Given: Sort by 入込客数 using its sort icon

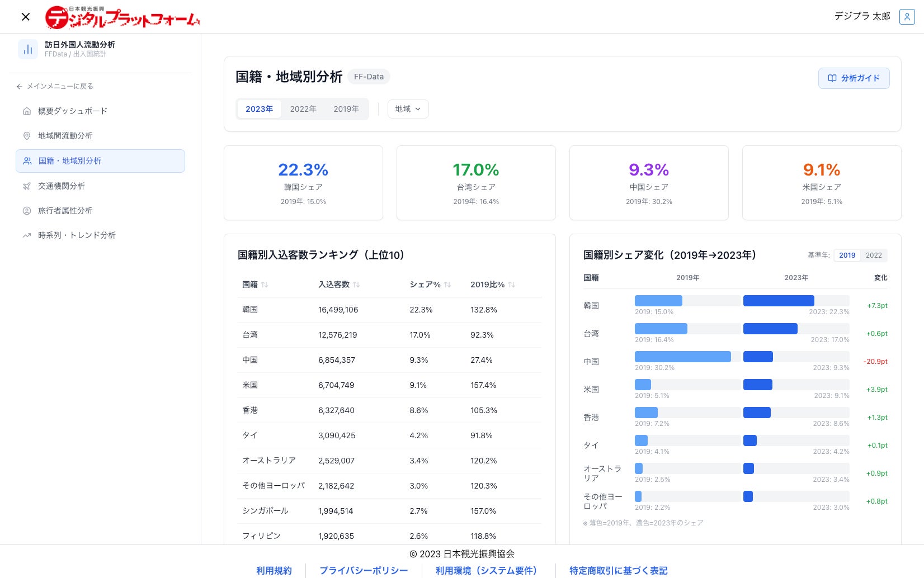Looking at the screenshot, I should coord(356,285).
